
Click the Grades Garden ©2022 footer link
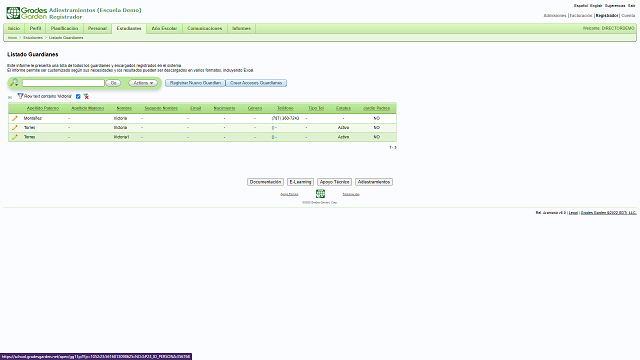point(608,213)
